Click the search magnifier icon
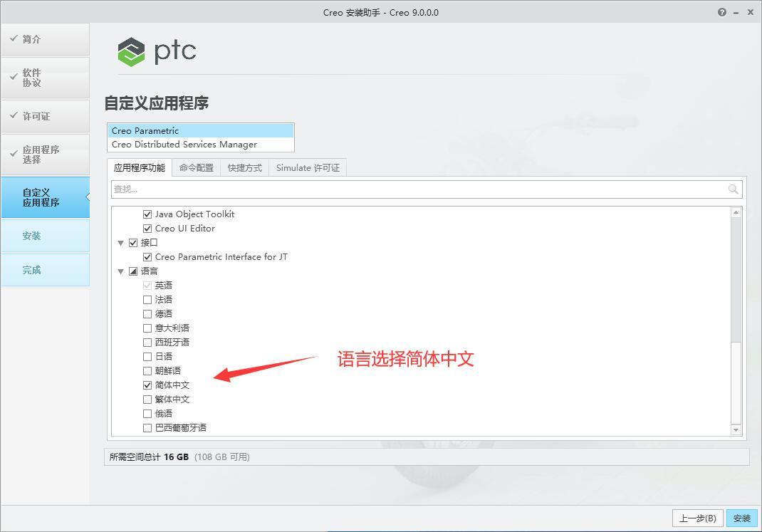Image resolution: width=762 pixels, height=532 pixels. point(733,189)
